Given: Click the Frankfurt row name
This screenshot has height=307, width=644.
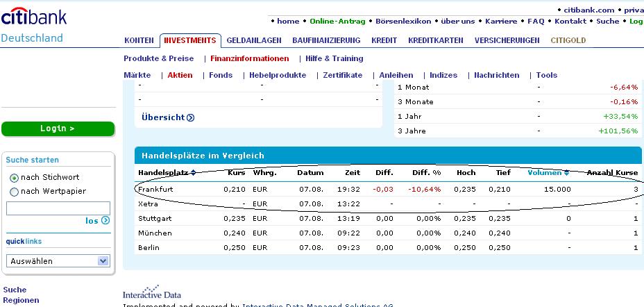Looking at the screenshot, I should 155,190.
